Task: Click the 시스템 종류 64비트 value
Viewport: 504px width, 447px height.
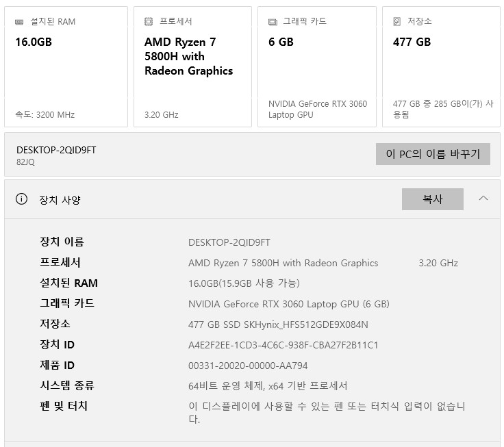Action: click(x=268, y=386)
